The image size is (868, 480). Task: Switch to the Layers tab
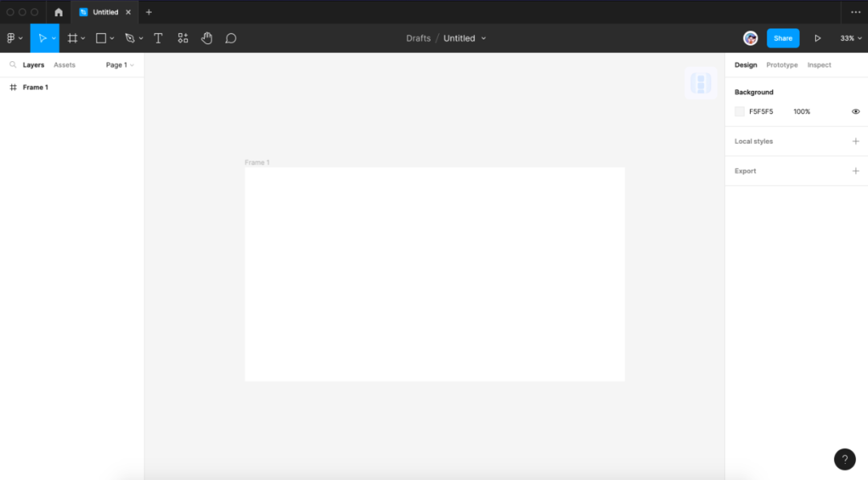(33, 65)
